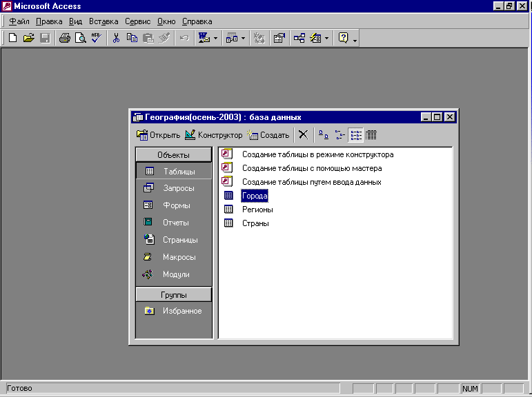
Task: Click the Конструктор button
Action: coord(214,135)
